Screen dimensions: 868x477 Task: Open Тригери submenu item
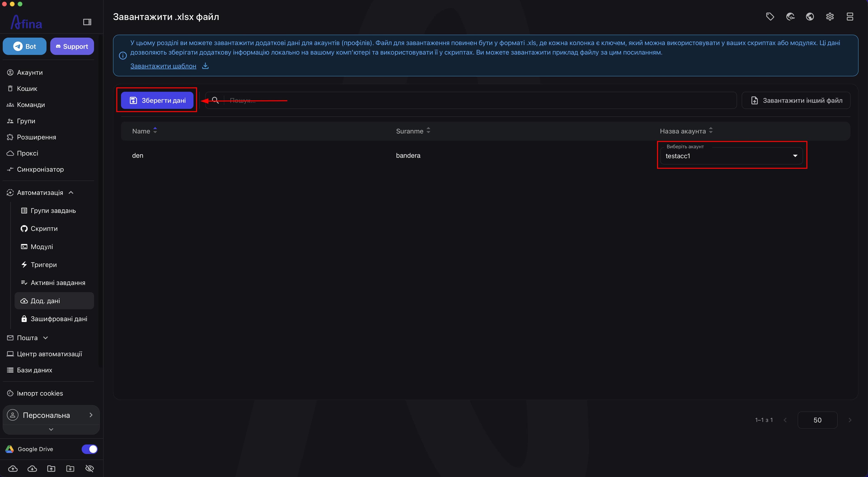coord(43,264)
